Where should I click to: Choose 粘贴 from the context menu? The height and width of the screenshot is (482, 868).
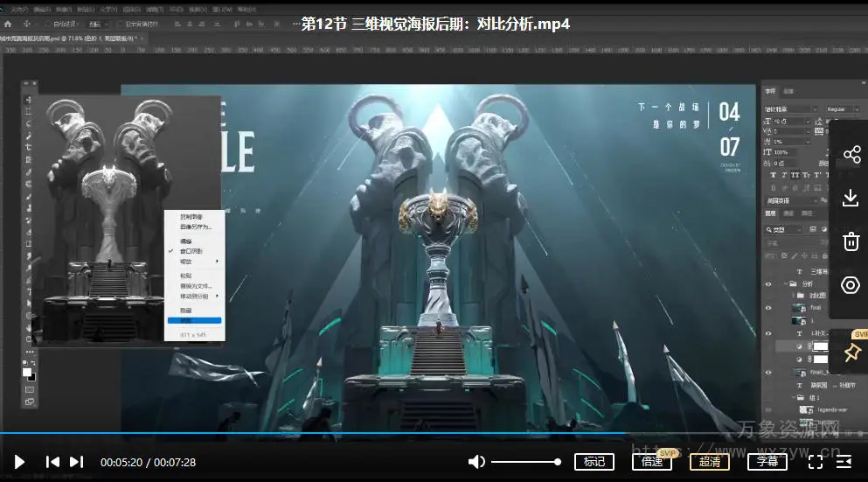tap(186, 276)
